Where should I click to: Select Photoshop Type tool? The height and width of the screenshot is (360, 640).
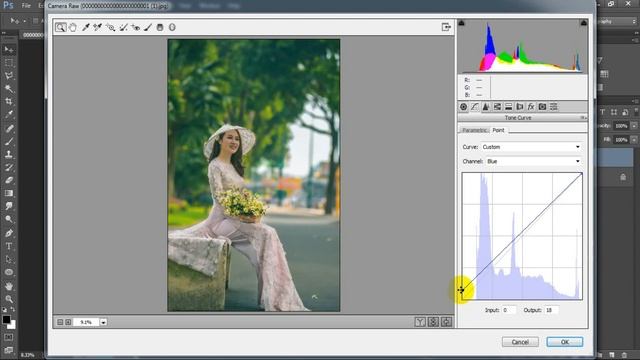[x=9, y=246]
